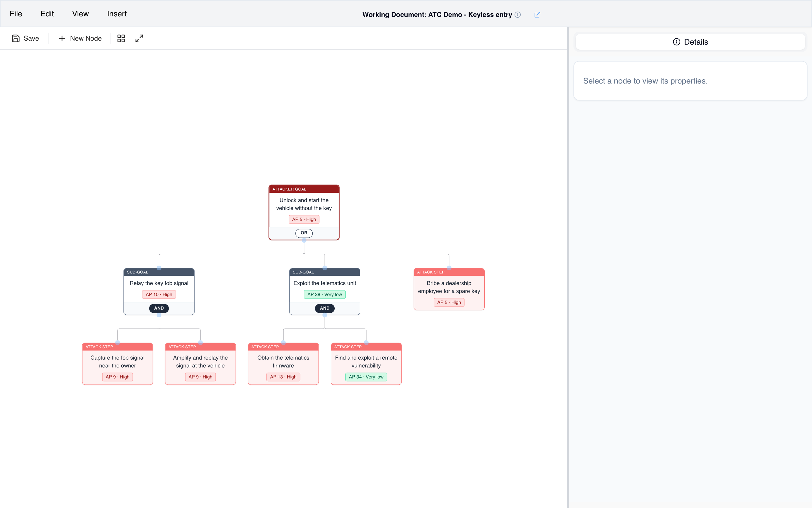
Task: Open the Insert menu
Action: [x=117, y=14]
